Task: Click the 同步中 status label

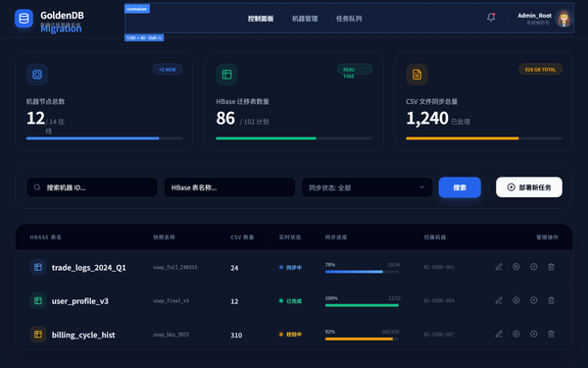Action: tap(294, 267)
